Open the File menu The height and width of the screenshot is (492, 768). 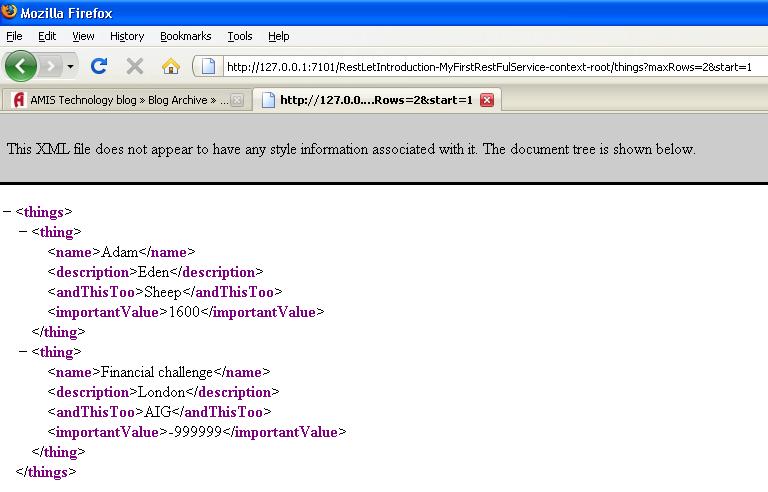[14, 36]
